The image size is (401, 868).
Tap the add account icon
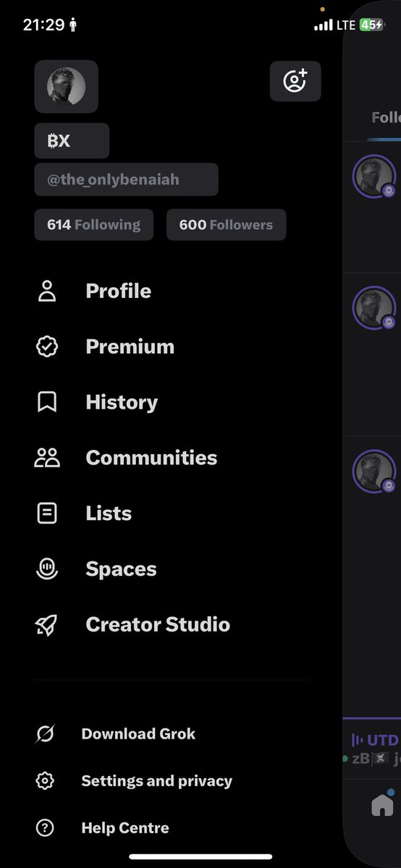coord(295,81)
